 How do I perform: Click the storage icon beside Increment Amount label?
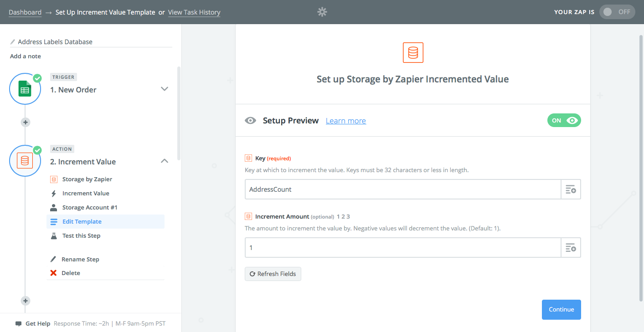pos(248,216)
